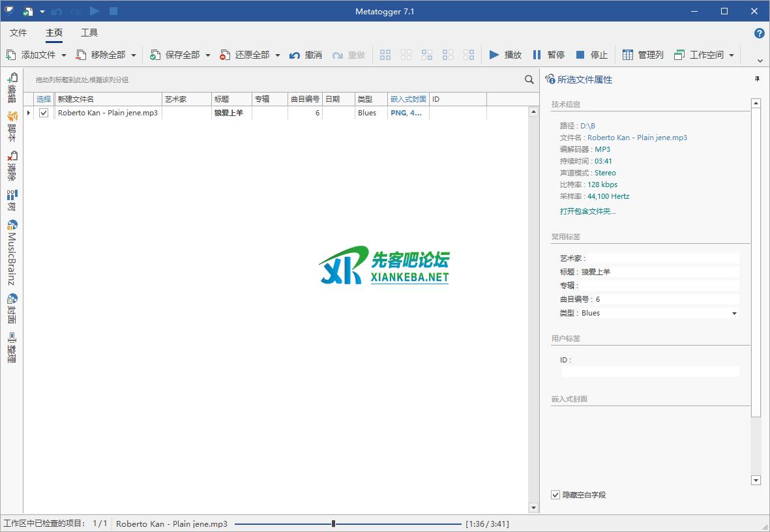Open the 文件 menu tab
Image resolution: width=770 pixels, height=532 pixels.
[18, 33]
